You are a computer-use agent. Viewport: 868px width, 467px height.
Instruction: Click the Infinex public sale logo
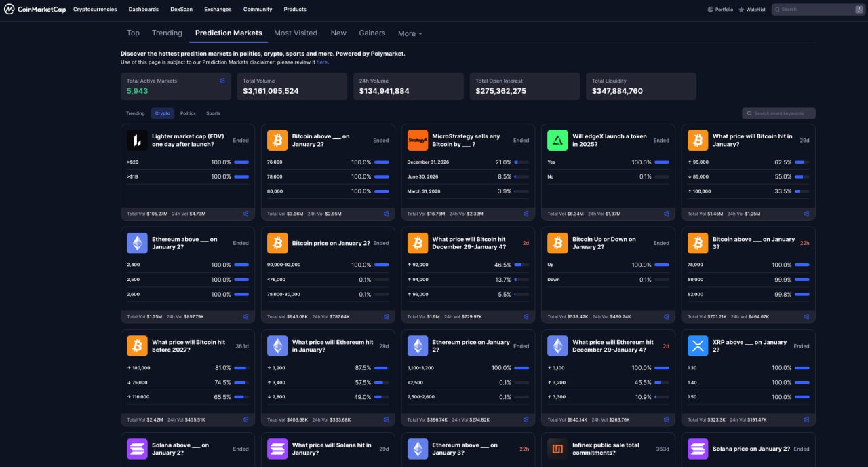coord(557,449)
